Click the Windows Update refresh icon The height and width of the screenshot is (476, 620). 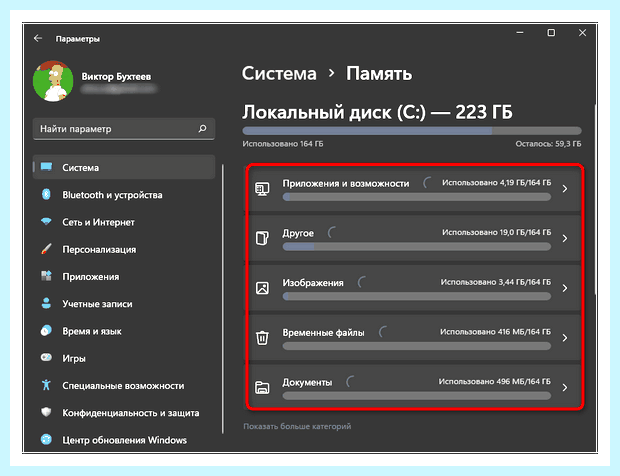pos(46,440)
